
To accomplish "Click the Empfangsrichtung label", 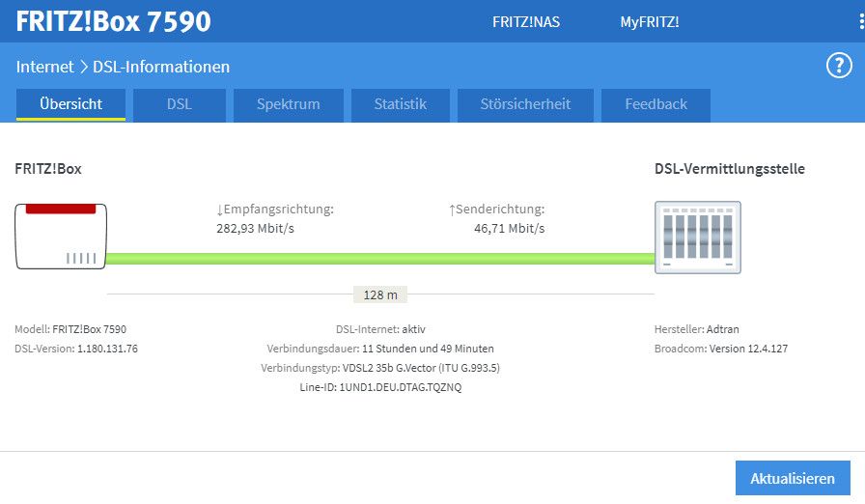I will pos(275,209).
